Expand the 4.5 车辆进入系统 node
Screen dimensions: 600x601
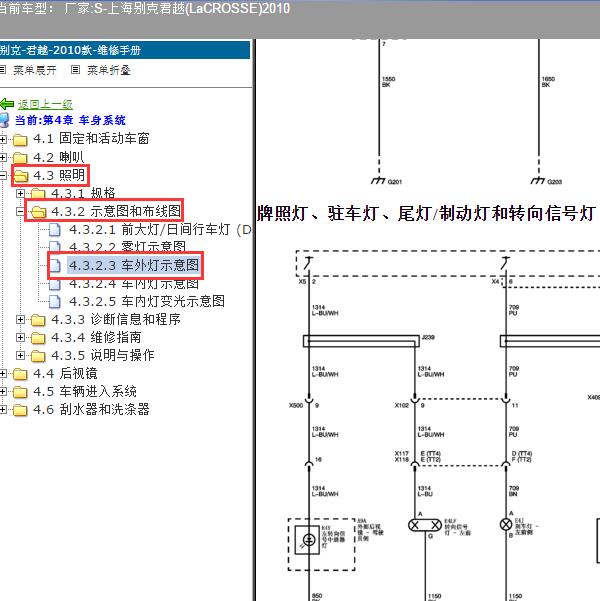[3, 391]
